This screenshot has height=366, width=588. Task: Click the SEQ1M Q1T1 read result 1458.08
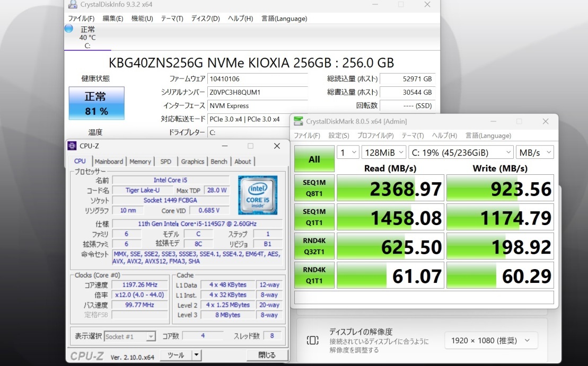[x=390, y=217]
